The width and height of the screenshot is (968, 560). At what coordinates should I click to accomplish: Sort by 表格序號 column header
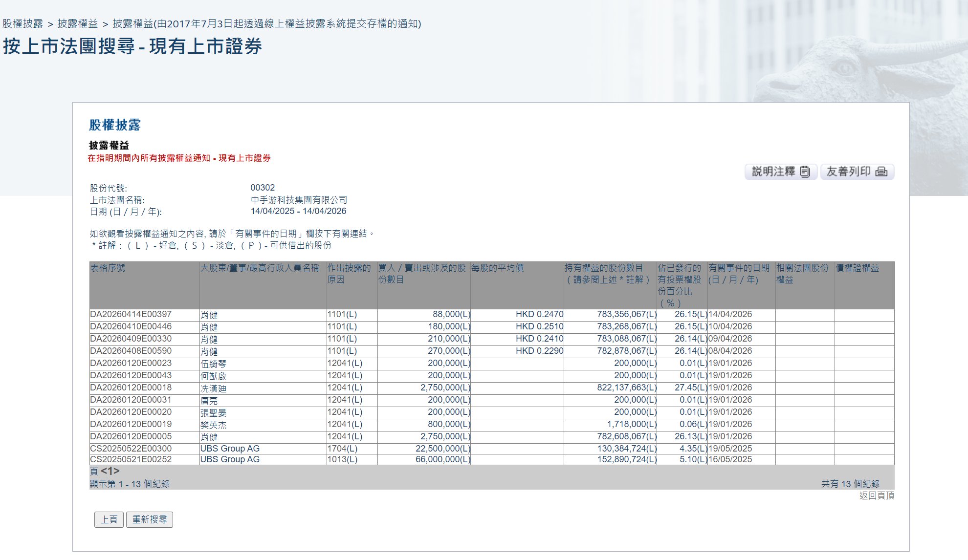[108, 268]
